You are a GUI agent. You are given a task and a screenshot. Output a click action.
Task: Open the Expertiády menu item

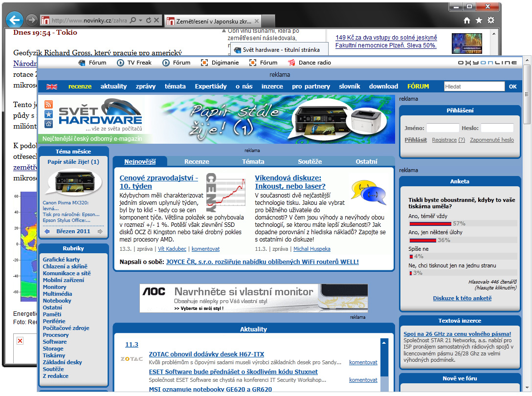pyautogui.click(x=211, y=87)
